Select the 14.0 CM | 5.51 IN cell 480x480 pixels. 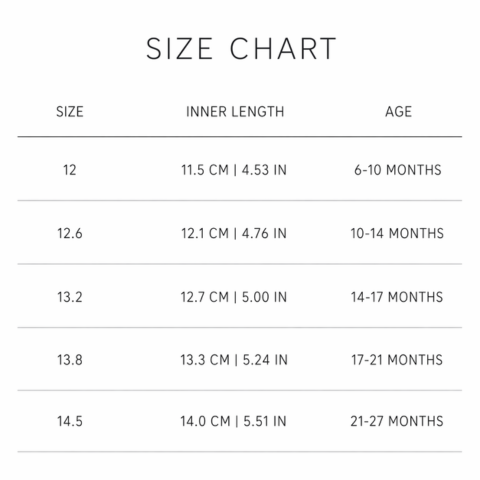pyautogui.click(x=233, y=421)
